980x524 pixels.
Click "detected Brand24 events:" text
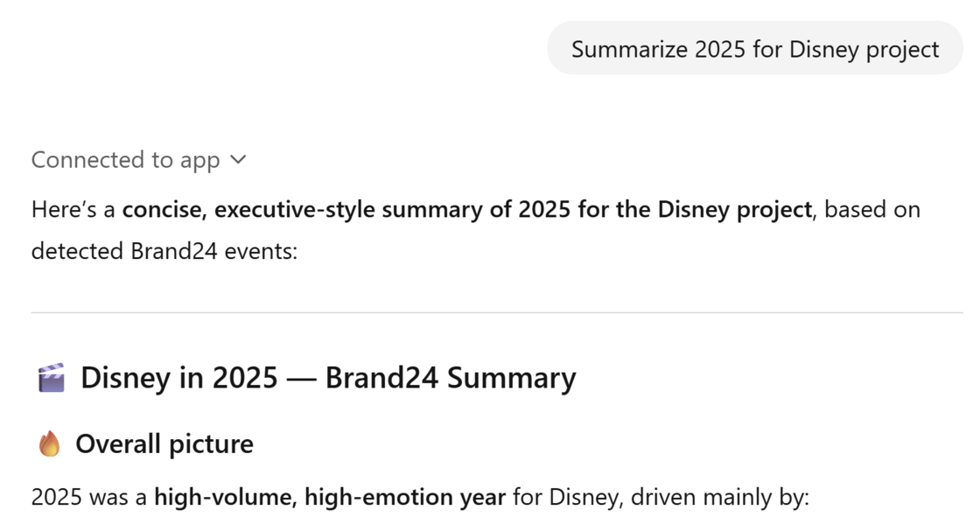click(x=164, y=251)
